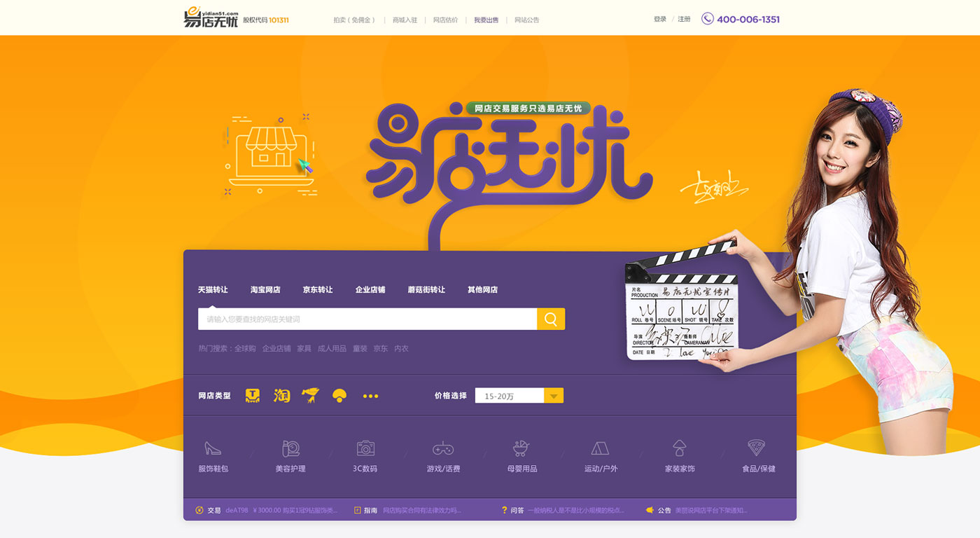The width and height of the screenshot is (980, 538).
Task: Open the 3C数码 camera category icon
Action: (x=365, y=448)
